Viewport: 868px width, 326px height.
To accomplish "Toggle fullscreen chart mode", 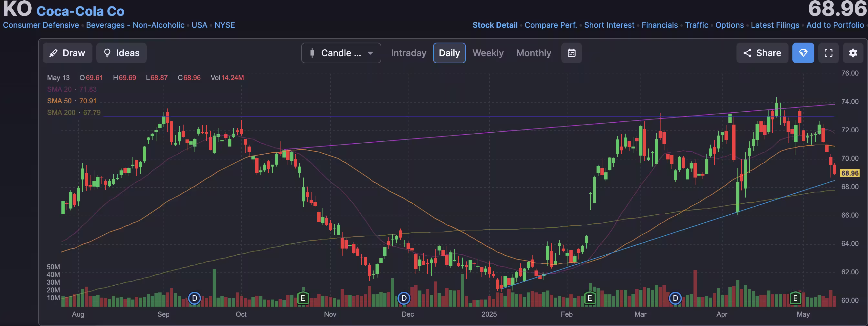I will pos(828,53).
